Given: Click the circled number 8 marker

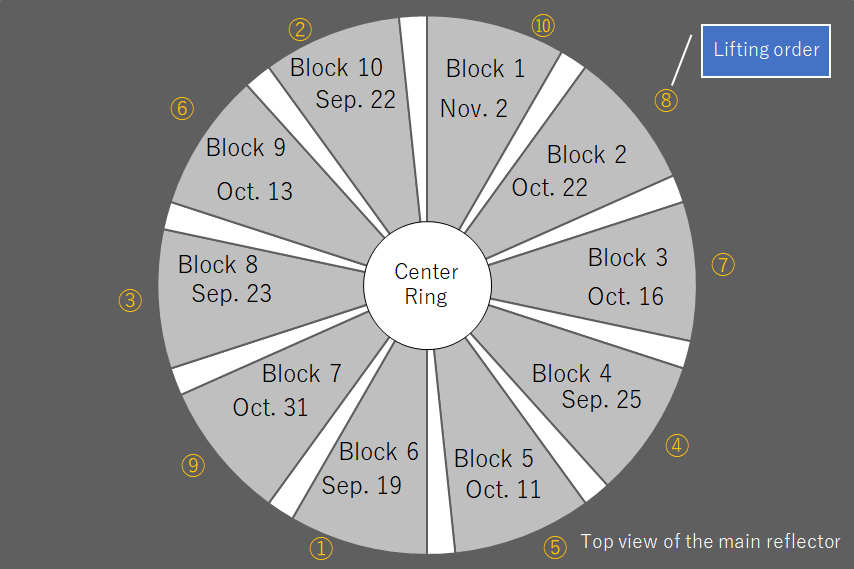Looking at the screenshot, I should click(666, 101).
